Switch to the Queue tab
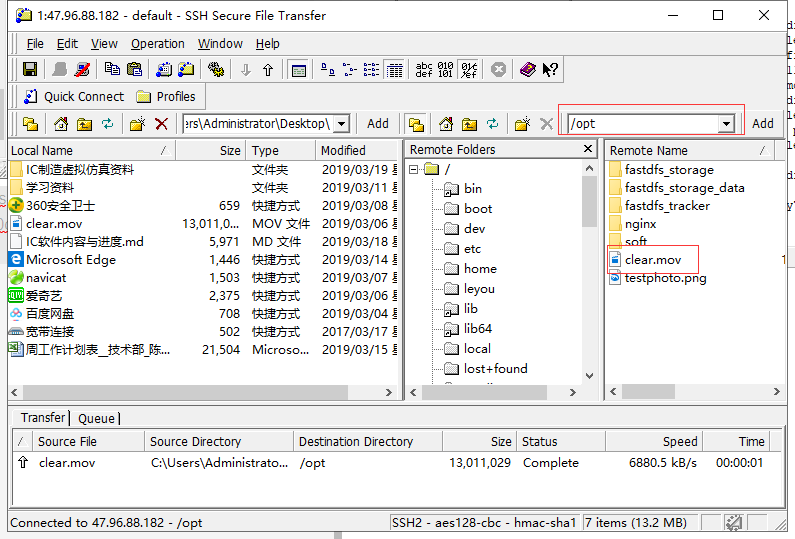The width and height of the screenshot is (795, 539). click(96, 418)
